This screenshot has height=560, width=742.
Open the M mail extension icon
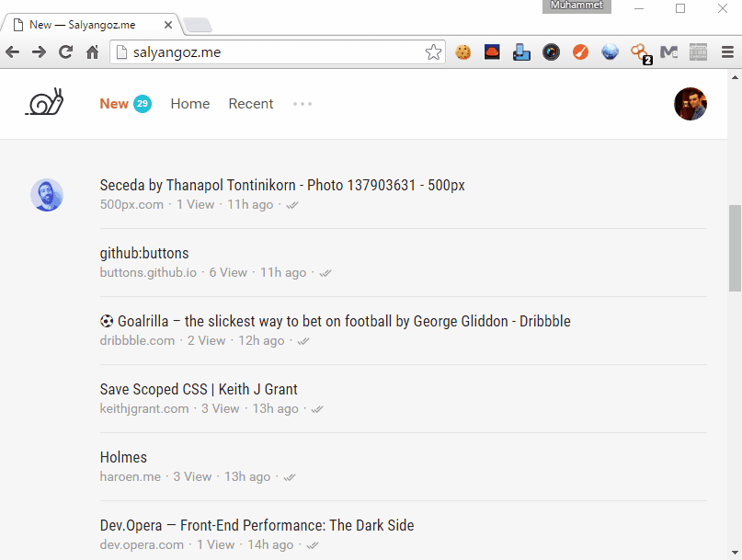click(668, 52)
